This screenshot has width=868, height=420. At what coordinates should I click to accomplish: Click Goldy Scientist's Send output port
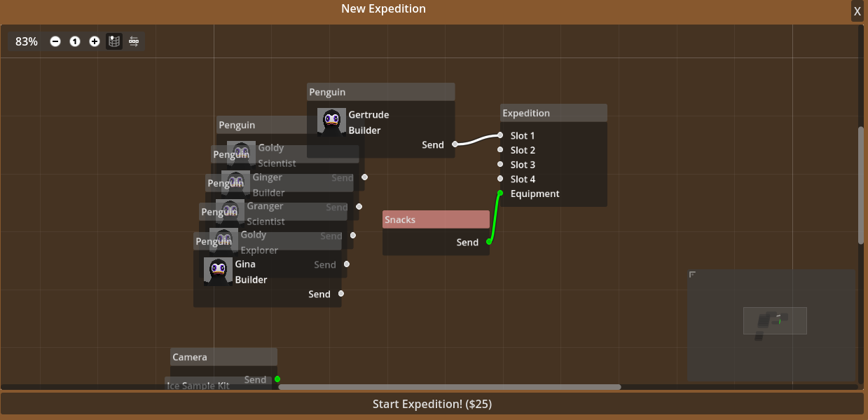[x=364, y=177]
